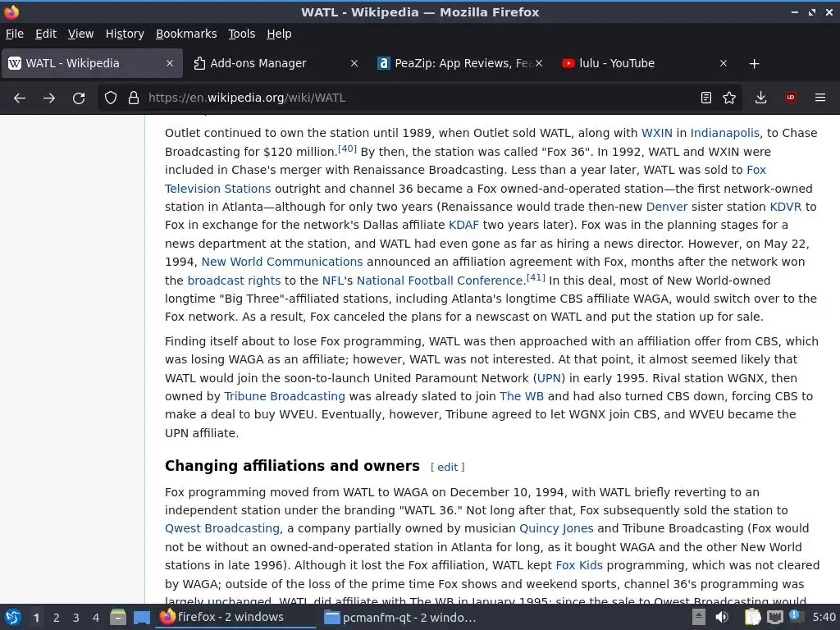Open clipboard manager tray icon

[753, 617]
